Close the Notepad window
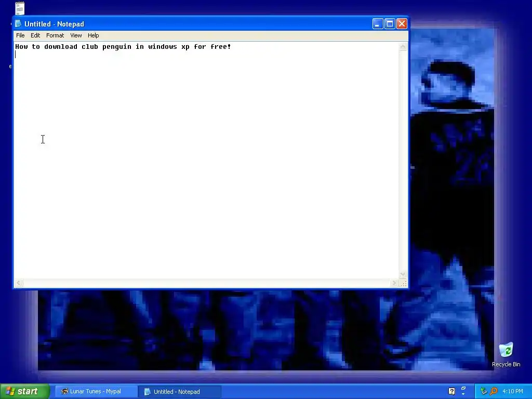This screenshot has height=399, width=532. (402, 24)
